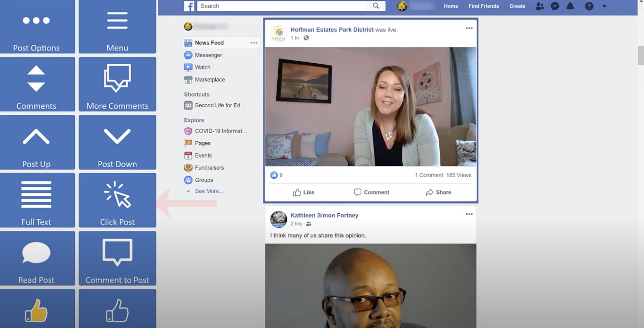This screenshot has width=644, height=328.
Task: Select the Comment to Post tile
Action: (117, 258)
